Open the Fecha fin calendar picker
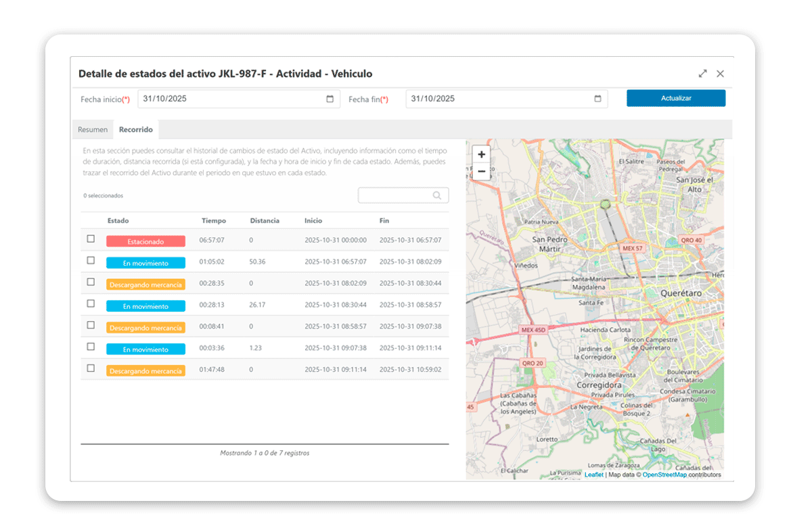 pyautogui.click(x=596, y=98)
